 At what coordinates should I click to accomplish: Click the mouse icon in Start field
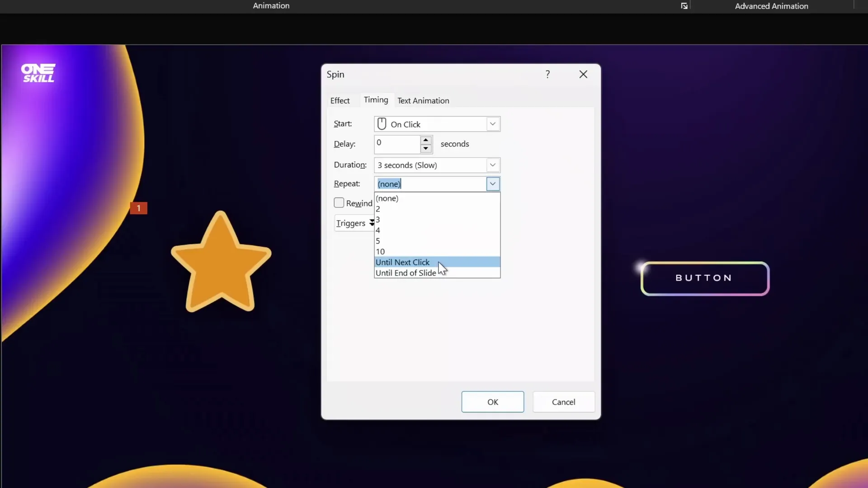click(382, 124)
